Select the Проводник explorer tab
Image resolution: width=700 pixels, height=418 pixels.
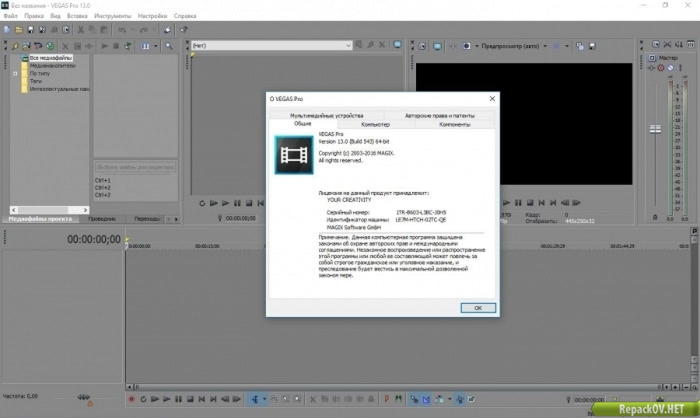coord(102,219)
